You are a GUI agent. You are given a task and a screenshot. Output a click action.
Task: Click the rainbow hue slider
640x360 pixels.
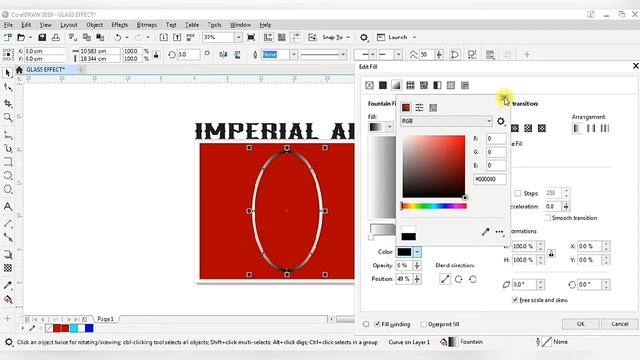tap(433, 207)
